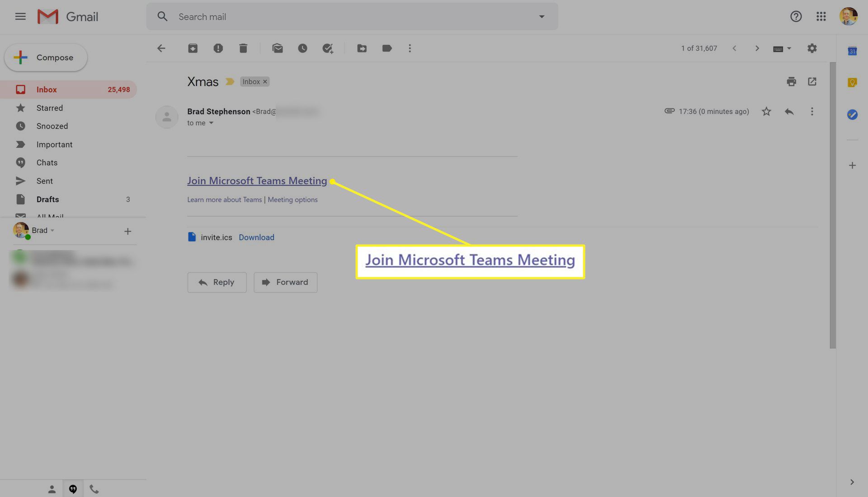The height and width of the screenshot is (497, 868).
Task: Delete this email with trash icon
Action: pos(243,48)
